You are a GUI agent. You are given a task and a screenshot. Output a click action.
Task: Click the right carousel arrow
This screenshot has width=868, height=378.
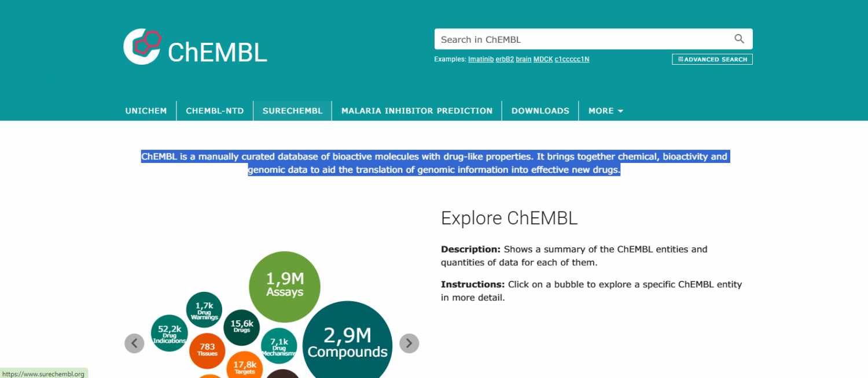click(x=409, y=343)
